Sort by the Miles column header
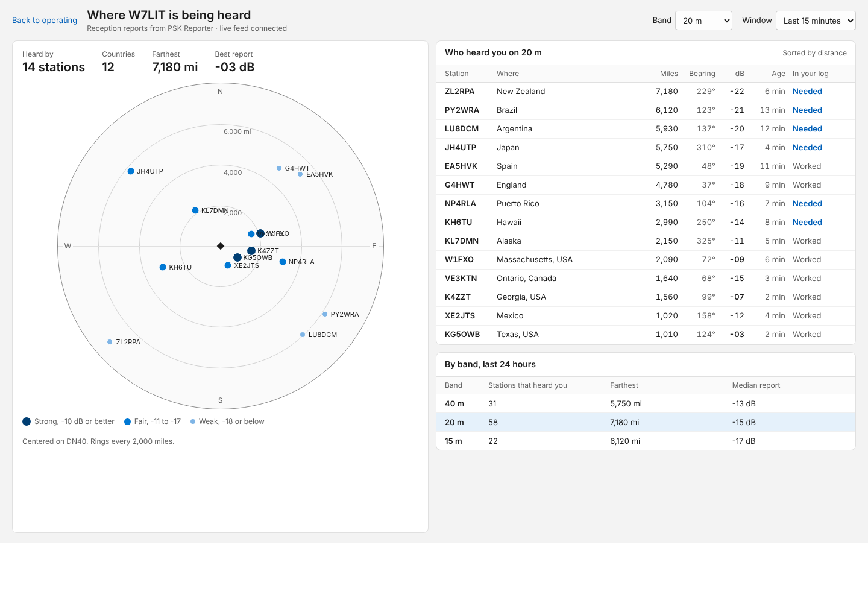868x603 pixels. pyautogui.click(x=669, y=74)
